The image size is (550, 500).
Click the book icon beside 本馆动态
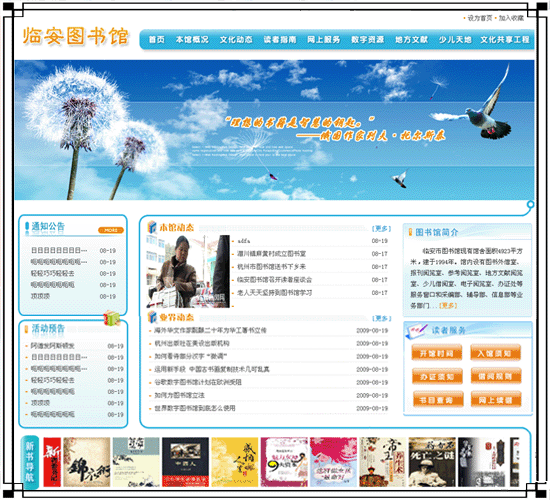[x=152, y=227]
